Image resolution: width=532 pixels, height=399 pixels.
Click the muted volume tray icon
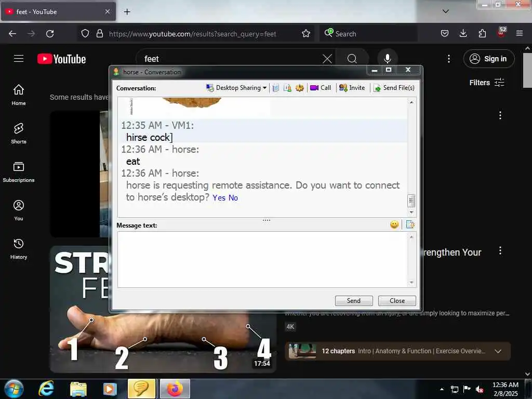click(x=480, y=389)
